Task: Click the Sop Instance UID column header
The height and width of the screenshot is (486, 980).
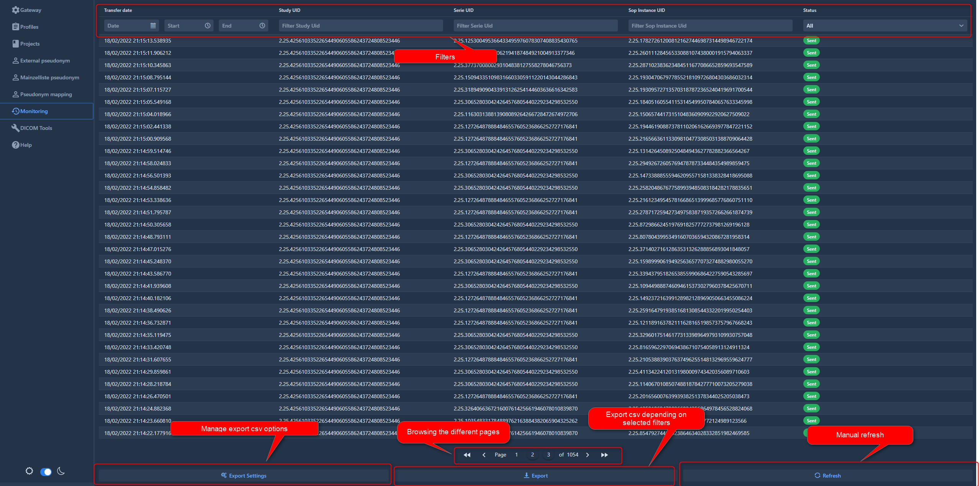Action: click(x=647, y=10)
